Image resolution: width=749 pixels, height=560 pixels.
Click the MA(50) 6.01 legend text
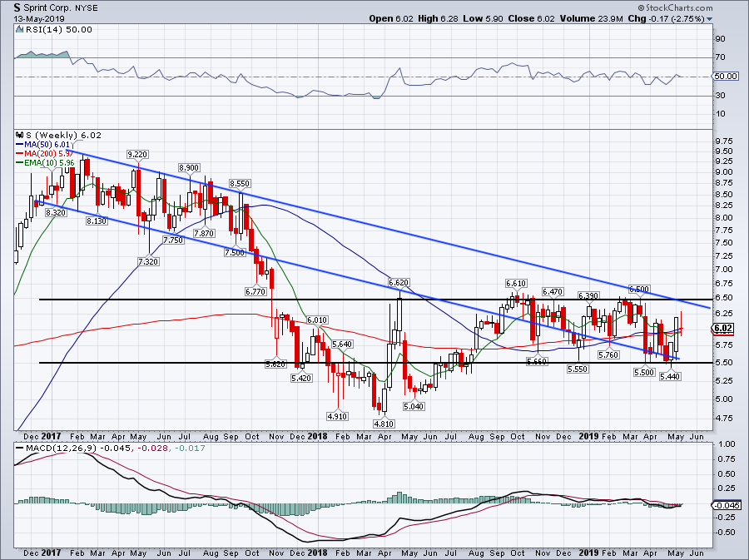[47, 145]
